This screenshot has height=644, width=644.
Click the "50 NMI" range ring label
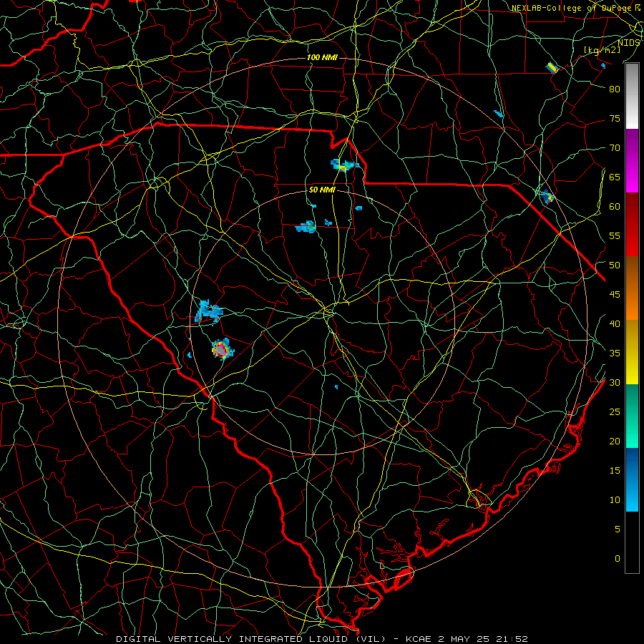click(x=323, y=190)
